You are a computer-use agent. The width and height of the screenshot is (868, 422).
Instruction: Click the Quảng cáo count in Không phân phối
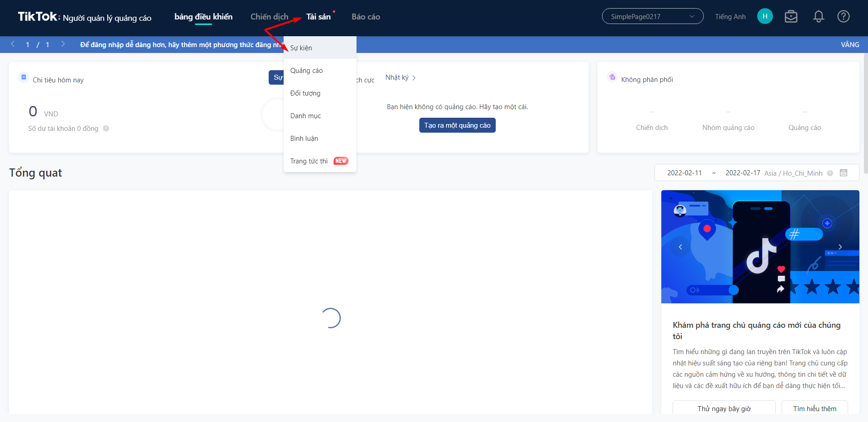pyautogui.click(x=805, y=128)
